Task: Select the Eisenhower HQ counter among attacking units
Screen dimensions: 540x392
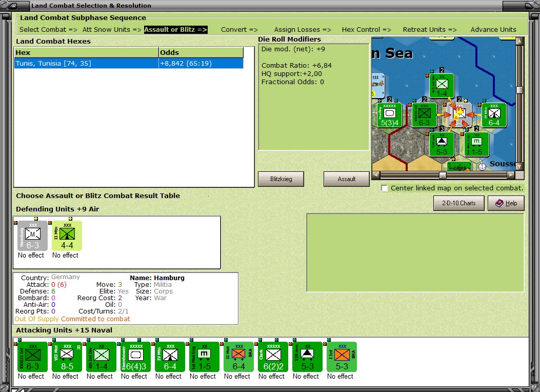Action: (x=134, y=357)
